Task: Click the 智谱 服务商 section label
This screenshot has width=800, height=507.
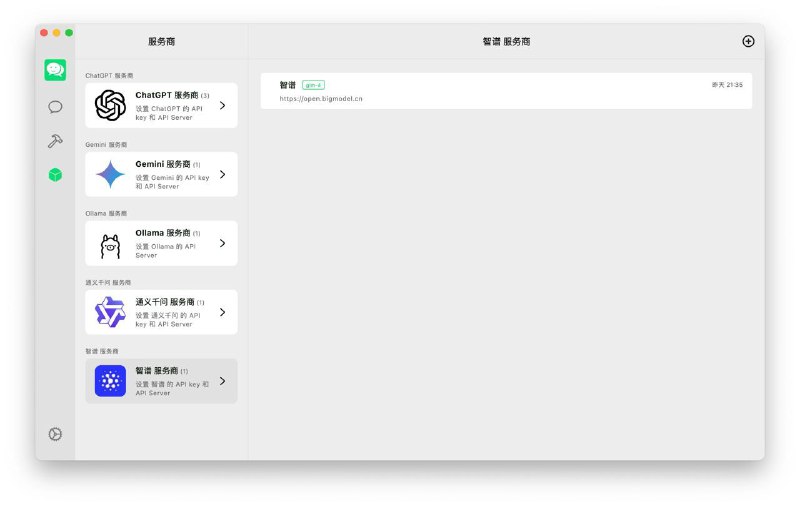Action: [102, 351]
